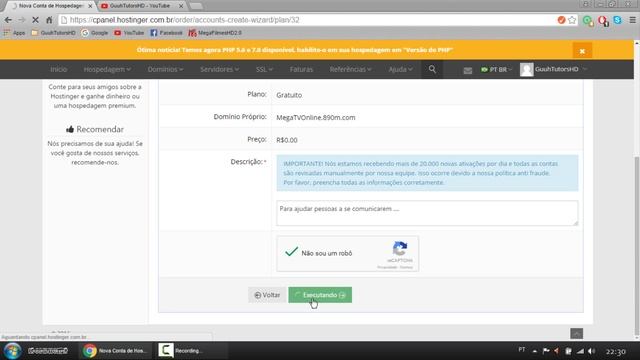640x360 pixels.
Task: Click the user avatar image
Action: point(526,69)
